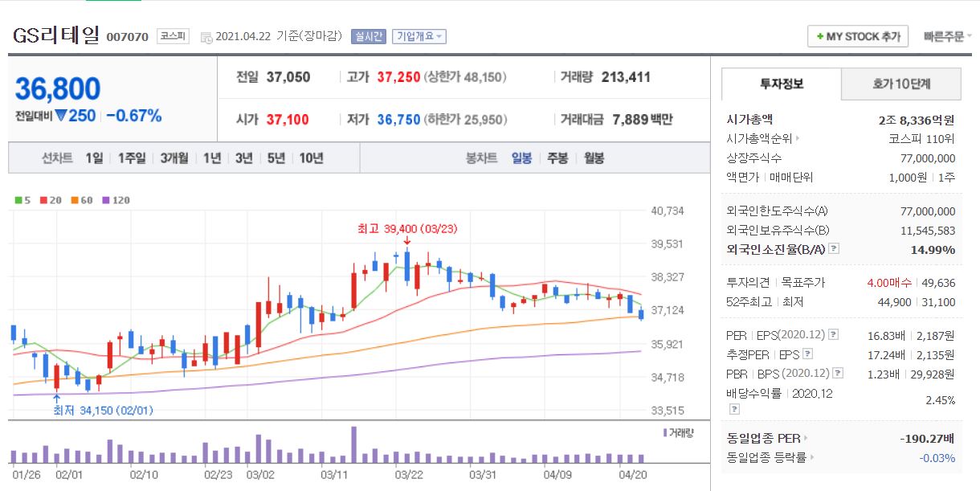This screenshot has width=980, height=491.
Task: Click the 2.45% dividend yield value
Action: pos(941,399)
